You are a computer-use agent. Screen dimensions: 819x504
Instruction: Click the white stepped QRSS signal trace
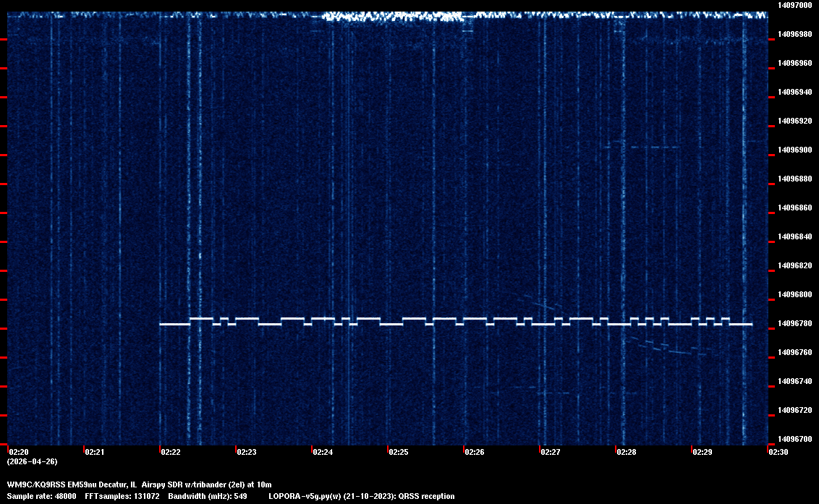point(456,321)
